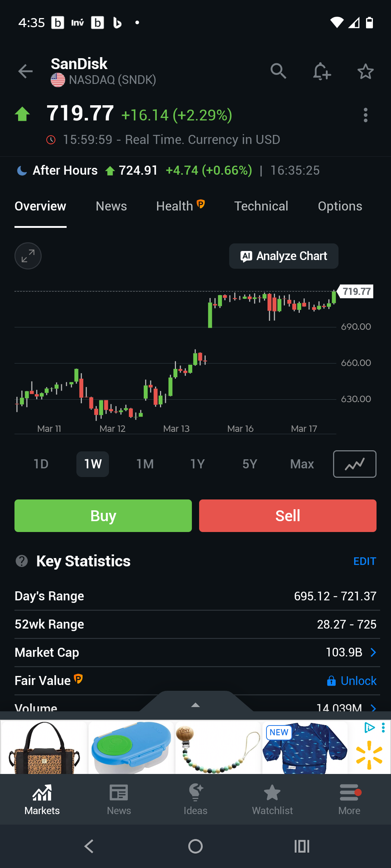Viewport: 391px width, 868px height.
Task: Open News in bottom navigation
Action: 119,800
